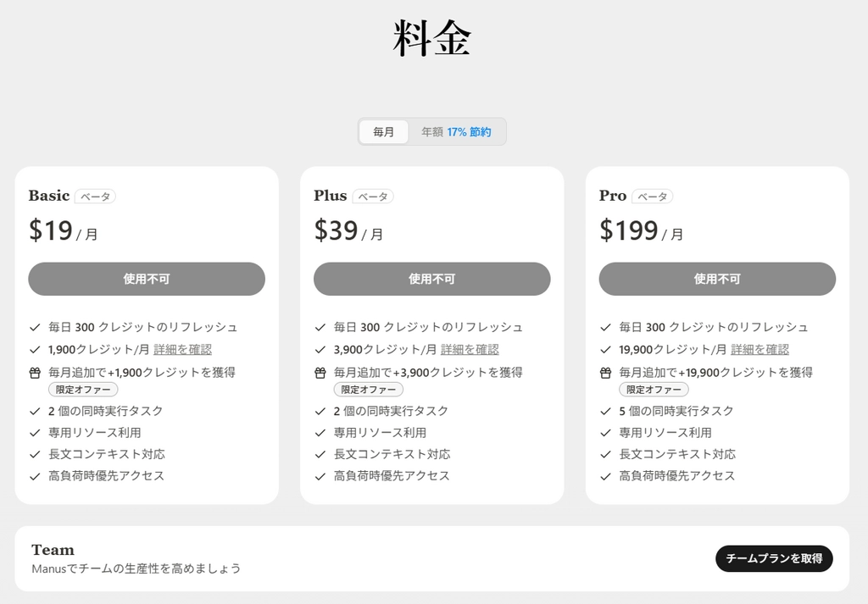This screenshot has height=604, width=868.
Task: Open 詳細を確認 link in Plus plan
Action: click(470, 350)
